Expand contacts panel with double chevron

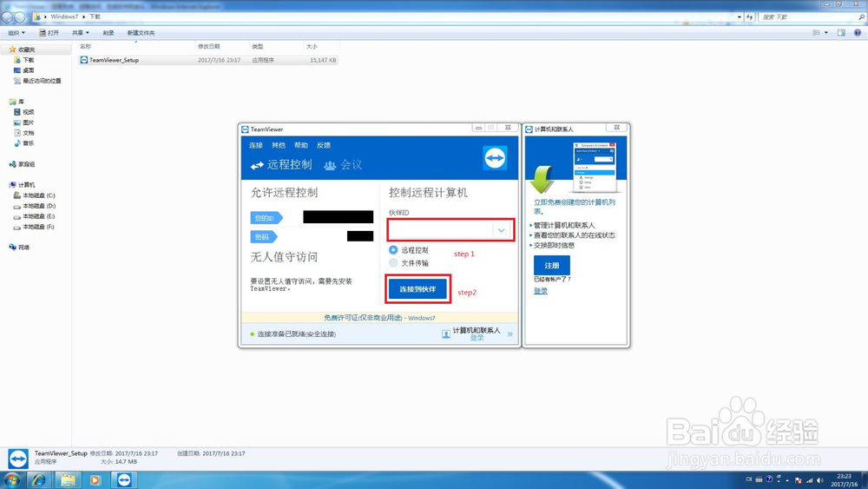(x=510, y=334)
